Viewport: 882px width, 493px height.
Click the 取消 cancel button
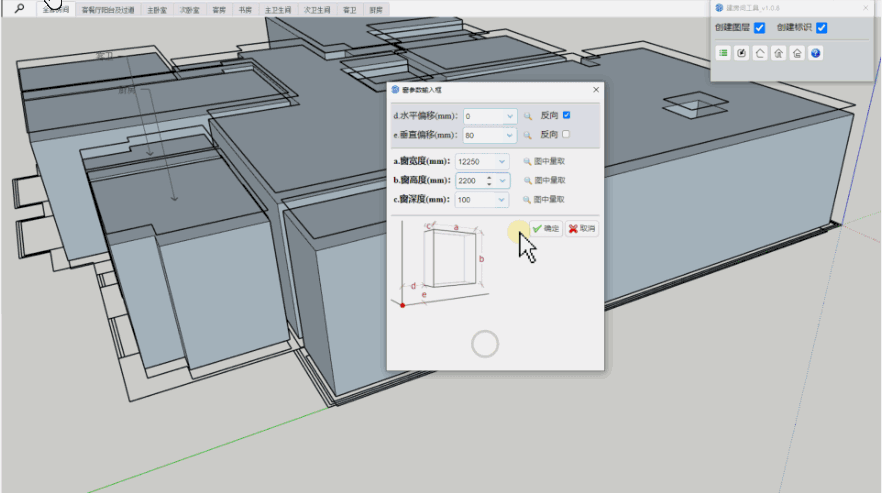click(582, 229)
